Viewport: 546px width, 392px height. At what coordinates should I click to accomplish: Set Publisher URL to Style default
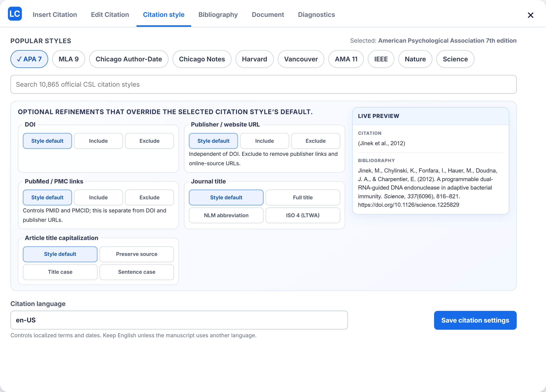pyautogui.click(x=213, y=141)
